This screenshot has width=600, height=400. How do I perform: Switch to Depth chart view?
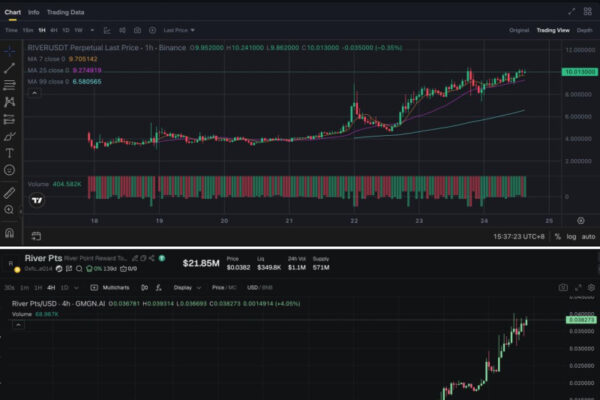click(585, 30)
